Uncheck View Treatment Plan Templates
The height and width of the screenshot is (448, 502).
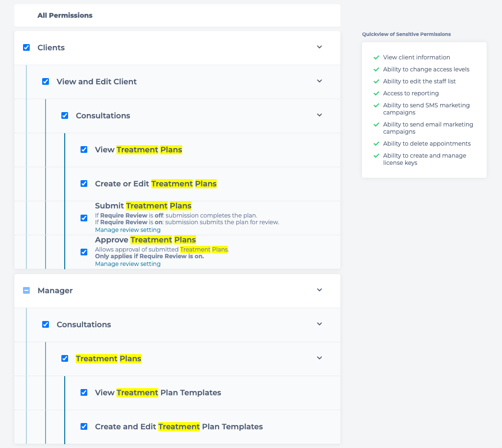click(x=84, y=392)
